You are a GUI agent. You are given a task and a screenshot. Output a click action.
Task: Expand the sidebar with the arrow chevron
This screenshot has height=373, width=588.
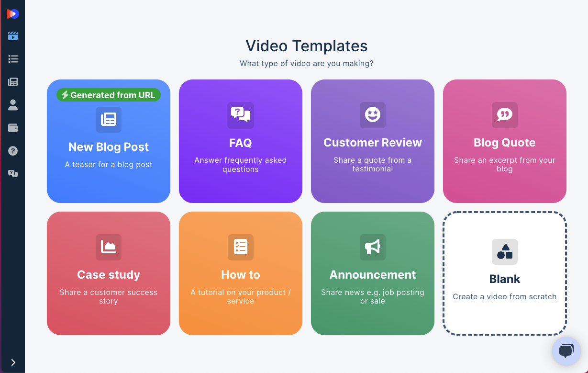click(13, 362)
